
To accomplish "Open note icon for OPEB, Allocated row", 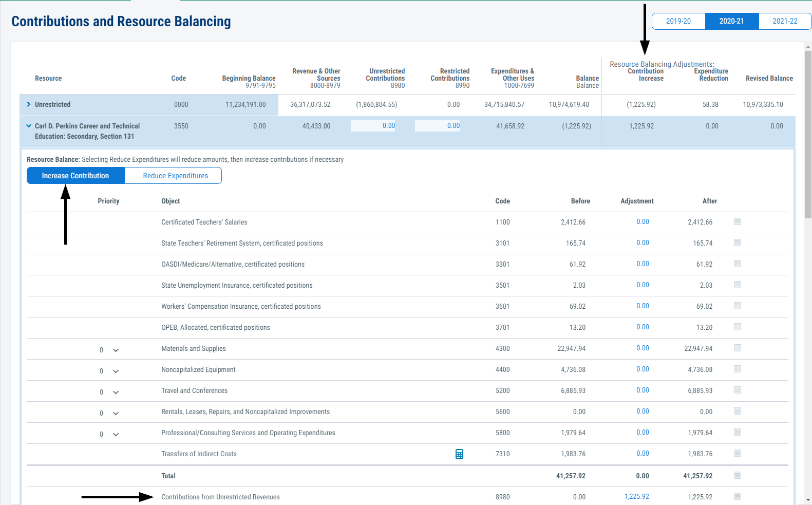I will coord(738,327).
